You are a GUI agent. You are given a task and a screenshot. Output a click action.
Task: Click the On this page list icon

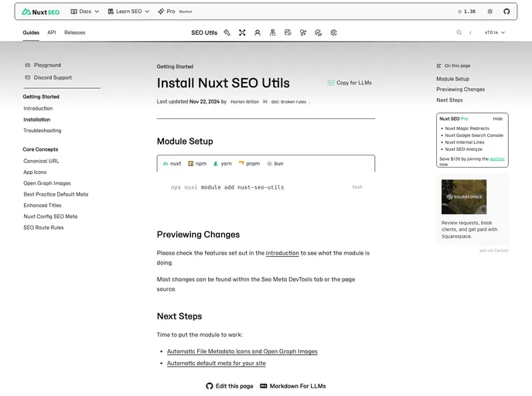(x=439, y=66)
